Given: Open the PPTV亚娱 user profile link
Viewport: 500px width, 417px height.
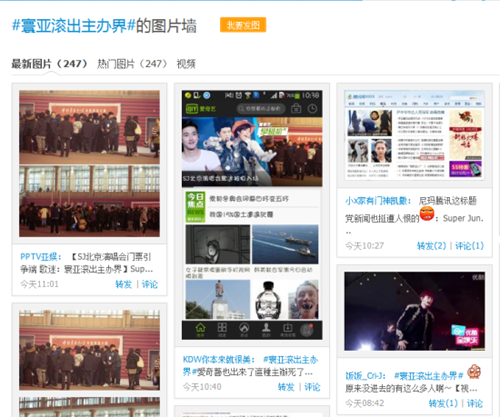Looking at the screenshot, I should coord(40,257).
